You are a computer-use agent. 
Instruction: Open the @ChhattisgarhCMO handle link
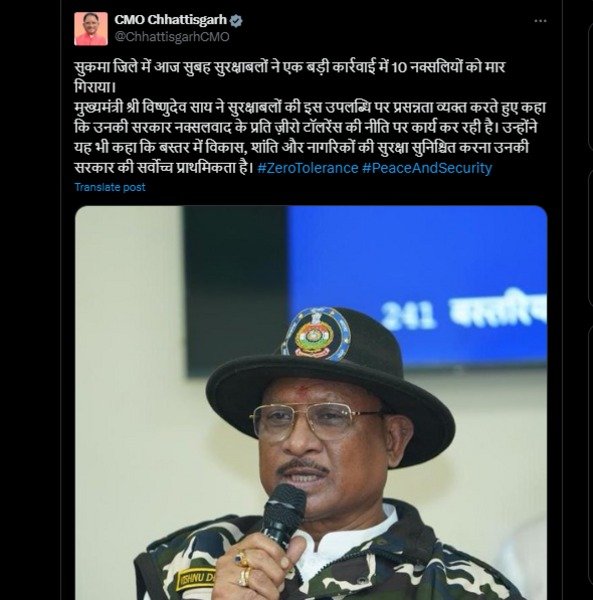tap(172, 37)
